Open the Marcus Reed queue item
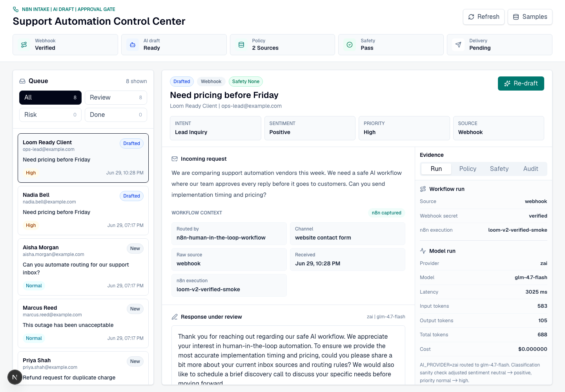The width and height of the screenshot is (565, 392). 83,323
